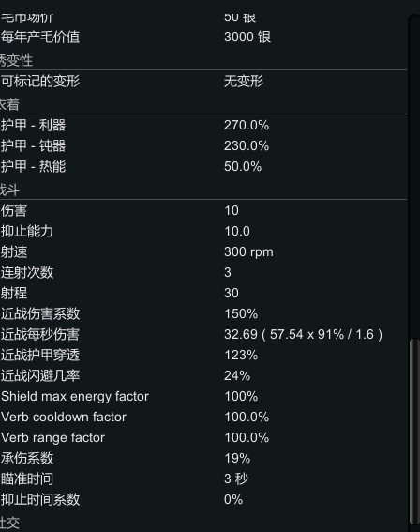Select the 护甲 - 钝器 row
The image size is (420, 532).
(x=203, y=145)
